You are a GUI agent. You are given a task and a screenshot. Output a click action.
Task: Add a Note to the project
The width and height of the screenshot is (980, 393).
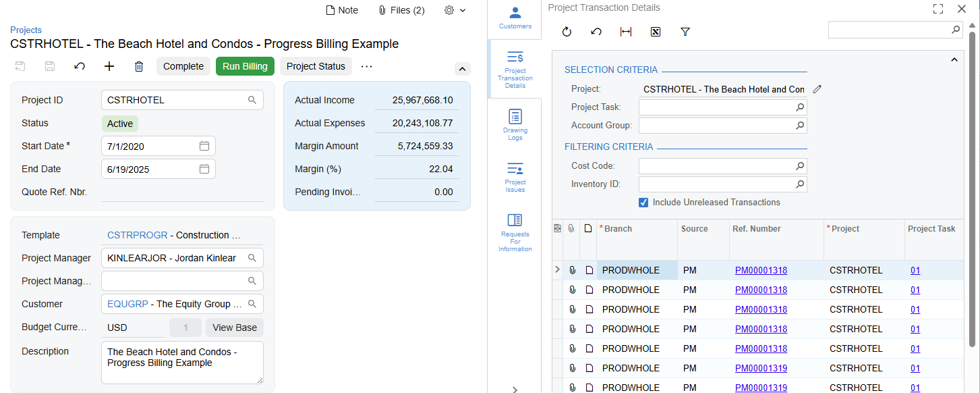341,9
